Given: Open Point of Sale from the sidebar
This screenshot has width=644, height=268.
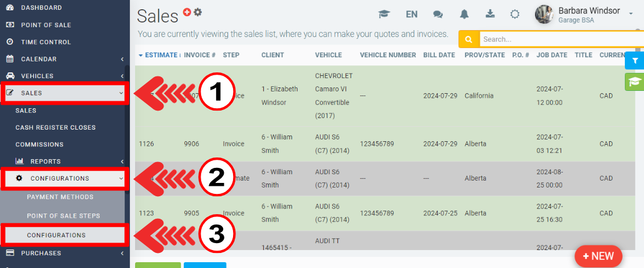Looking at the screenshot, I should click(45, 25).
